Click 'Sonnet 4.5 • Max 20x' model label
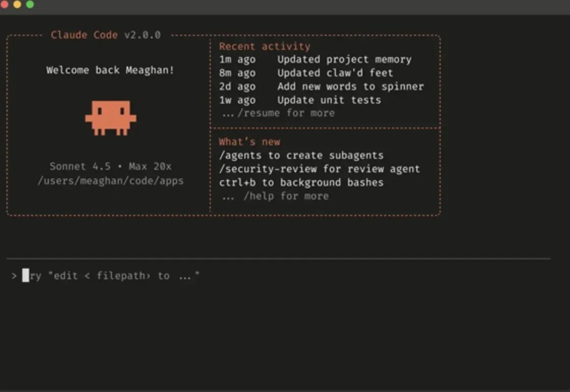Image resolution: width=570 pixels, height=392 pixels. [110, 166]
